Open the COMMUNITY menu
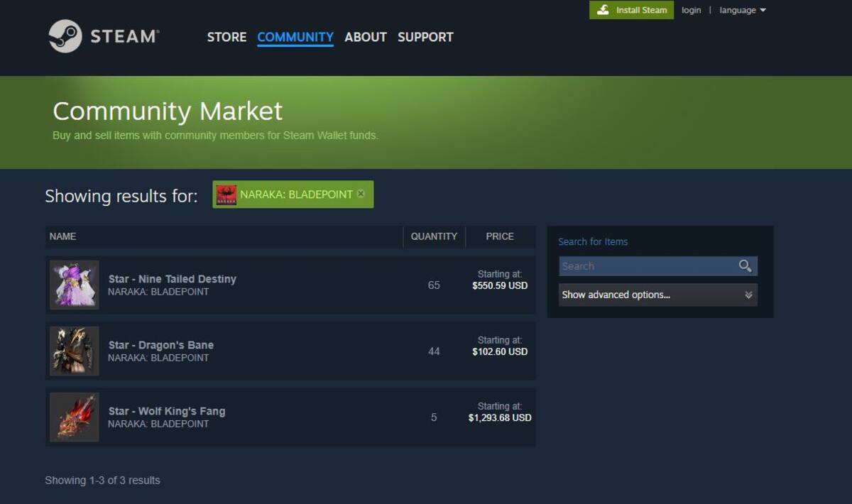The width and height of the screenshot is (852, 504). coord(295,37)
